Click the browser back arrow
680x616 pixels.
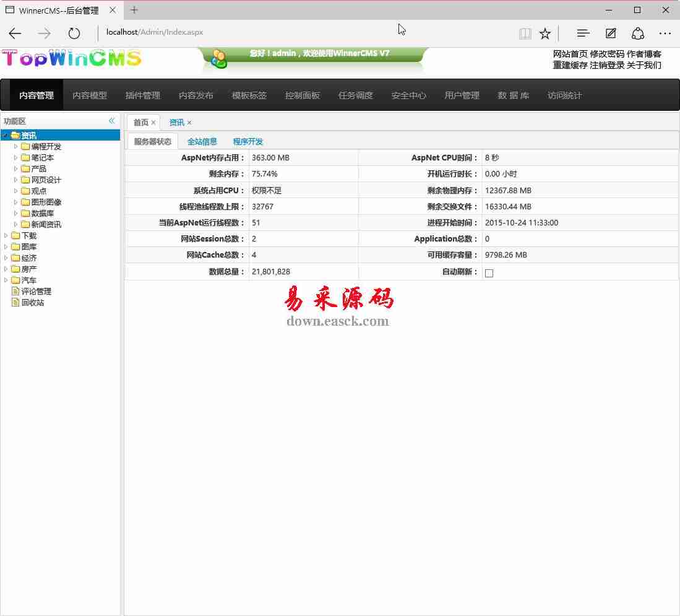point(15,33)
